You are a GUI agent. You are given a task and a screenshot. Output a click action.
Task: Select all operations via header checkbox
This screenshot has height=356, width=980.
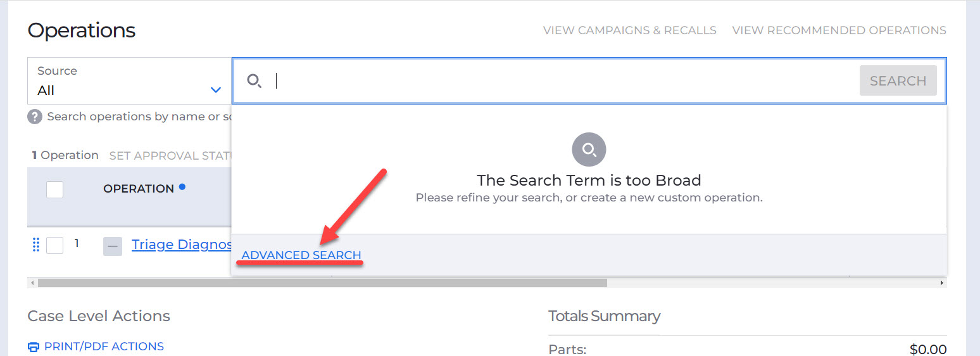(x=55, y=189)
